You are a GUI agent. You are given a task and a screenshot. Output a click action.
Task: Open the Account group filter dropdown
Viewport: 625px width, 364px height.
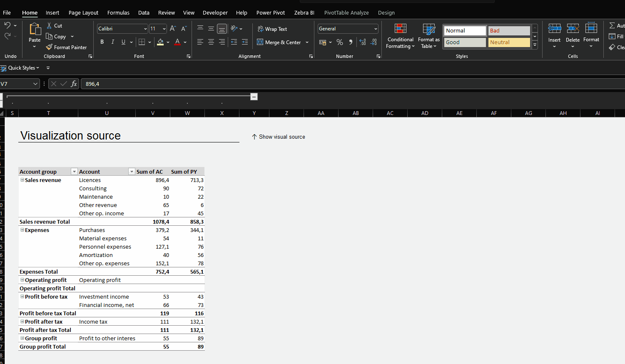tap(74, 171)
